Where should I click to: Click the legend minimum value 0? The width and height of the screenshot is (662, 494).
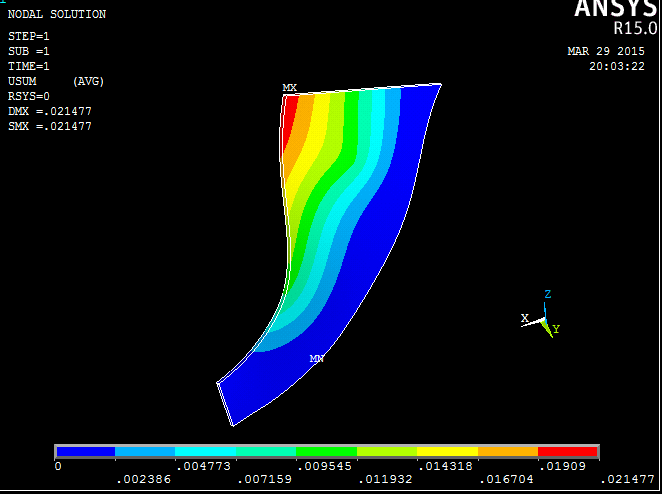[x=58, y=467]
